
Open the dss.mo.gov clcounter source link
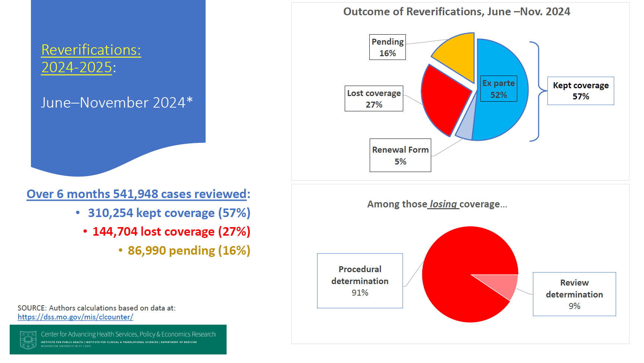(x=75, y=317)
